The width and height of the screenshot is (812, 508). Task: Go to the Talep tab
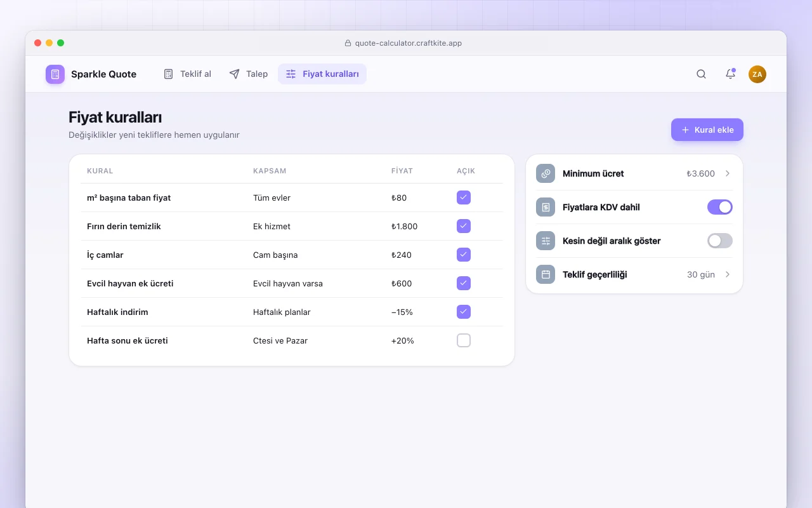248,74
